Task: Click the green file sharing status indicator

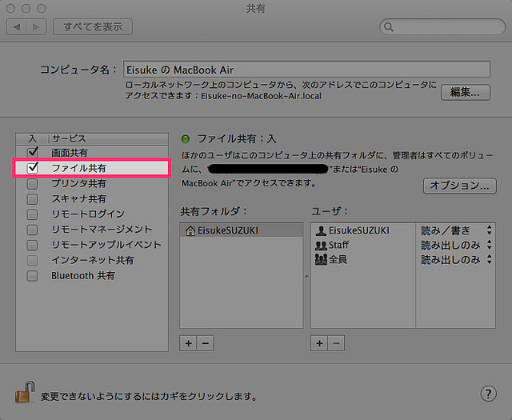Action: [186, 139]
